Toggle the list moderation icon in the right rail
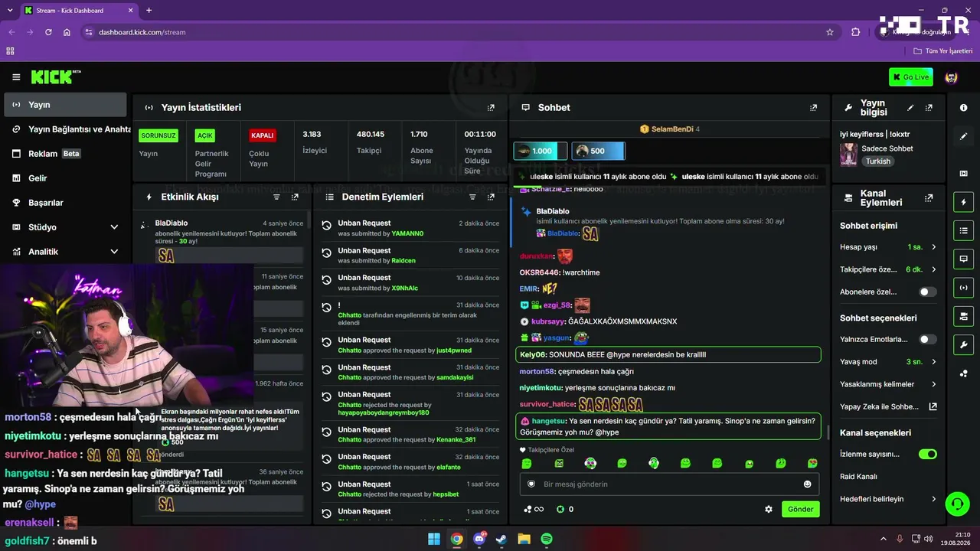 point(963,230)
